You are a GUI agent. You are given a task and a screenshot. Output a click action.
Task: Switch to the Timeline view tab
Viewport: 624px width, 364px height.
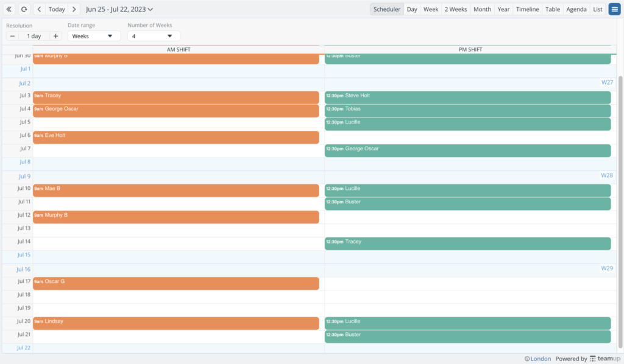[x=527, y=9]
